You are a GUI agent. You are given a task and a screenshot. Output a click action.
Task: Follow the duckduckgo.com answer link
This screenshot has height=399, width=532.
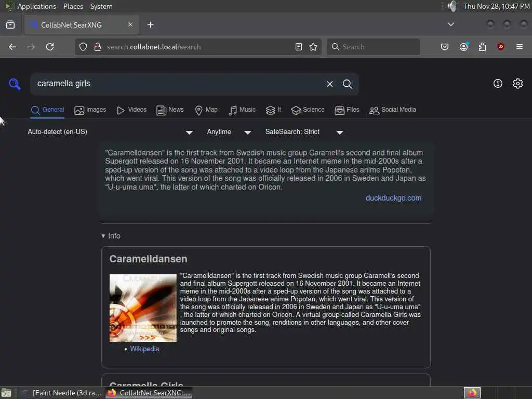[393, 198]
